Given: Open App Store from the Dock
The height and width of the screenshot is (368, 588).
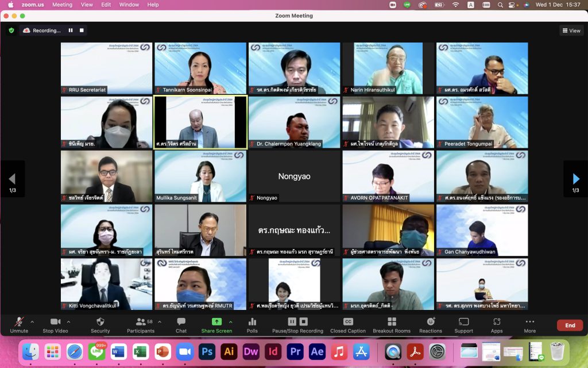Looking at the screenshot, I should click(361, 352).
